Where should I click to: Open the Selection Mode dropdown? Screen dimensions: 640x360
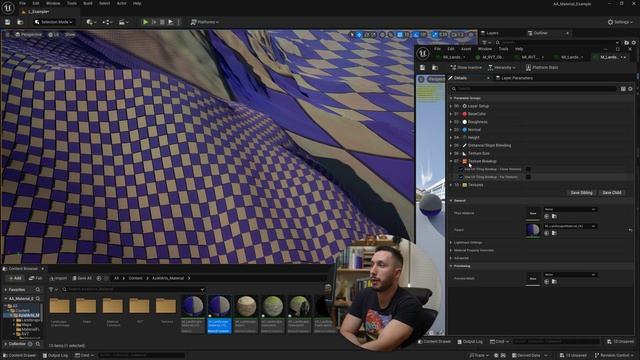(x=54, y=22)
